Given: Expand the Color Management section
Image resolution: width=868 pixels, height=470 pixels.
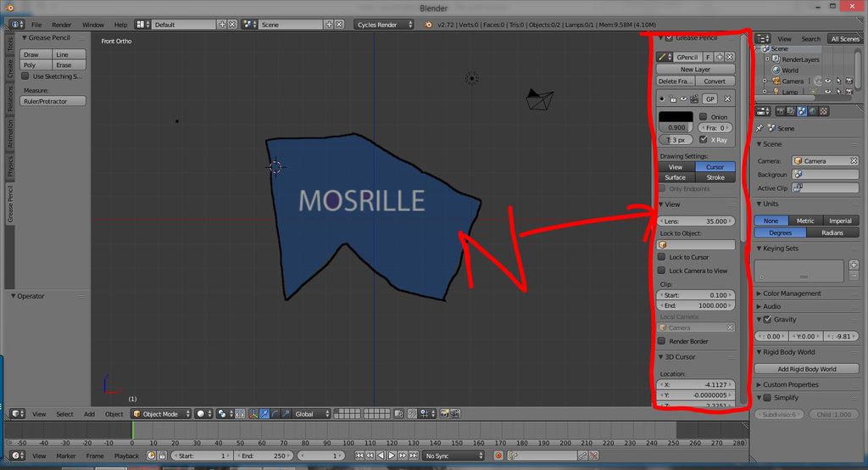Looking at the screenshot, I should 792,294.
